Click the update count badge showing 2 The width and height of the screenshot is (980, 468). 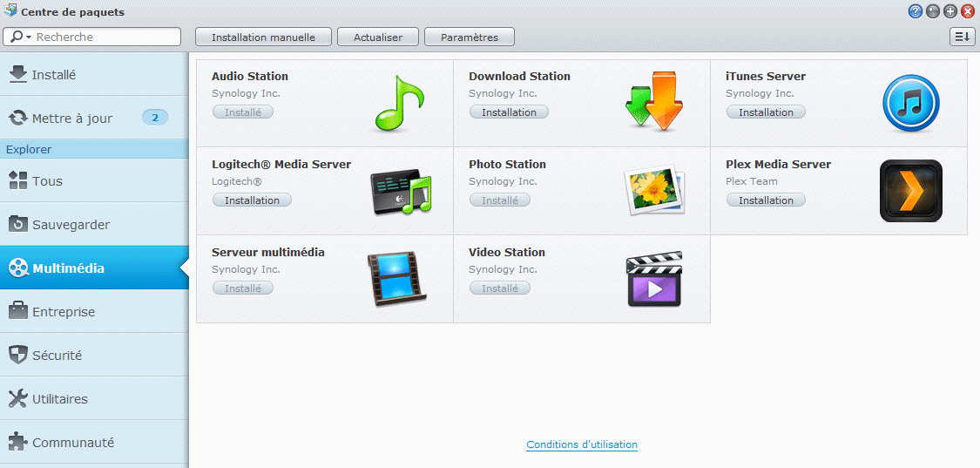click(x=155, y=117)
